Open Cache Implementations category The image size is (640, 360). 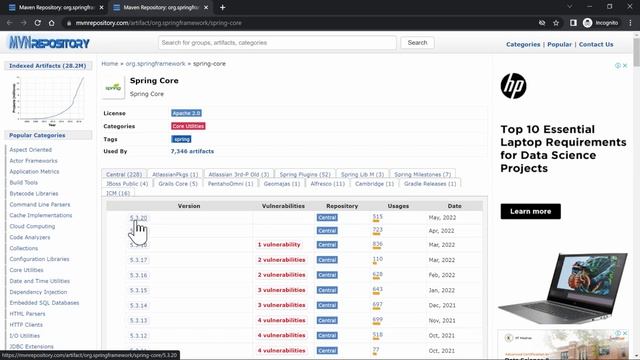pos(41,215)
